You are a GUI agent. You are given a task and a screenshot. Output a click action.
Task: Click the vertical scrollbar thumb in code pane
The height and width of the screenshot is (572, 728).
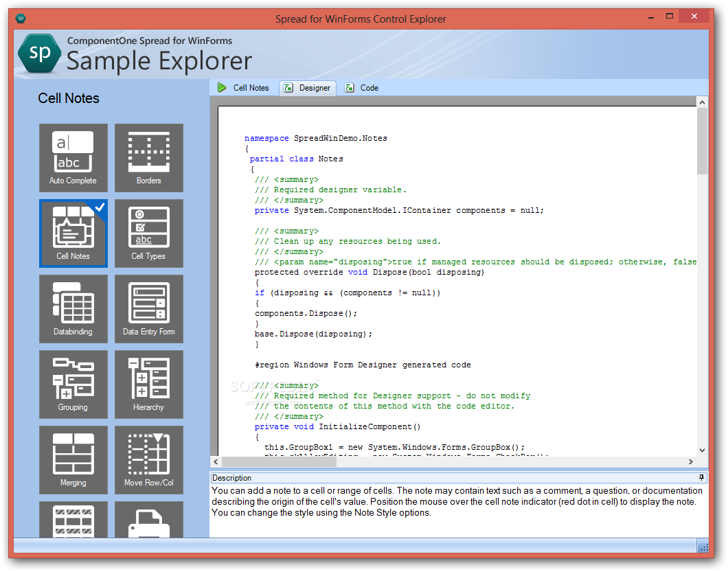coord(702,141)
